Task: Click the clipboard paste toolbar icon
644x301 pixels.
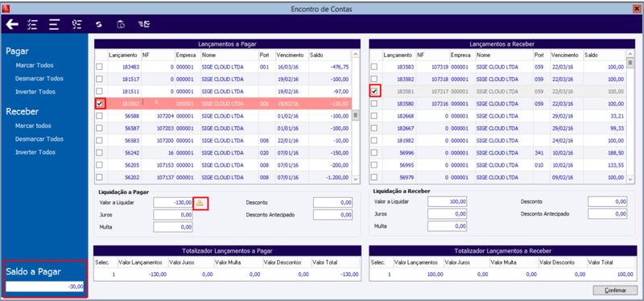Action: [121, 25]
